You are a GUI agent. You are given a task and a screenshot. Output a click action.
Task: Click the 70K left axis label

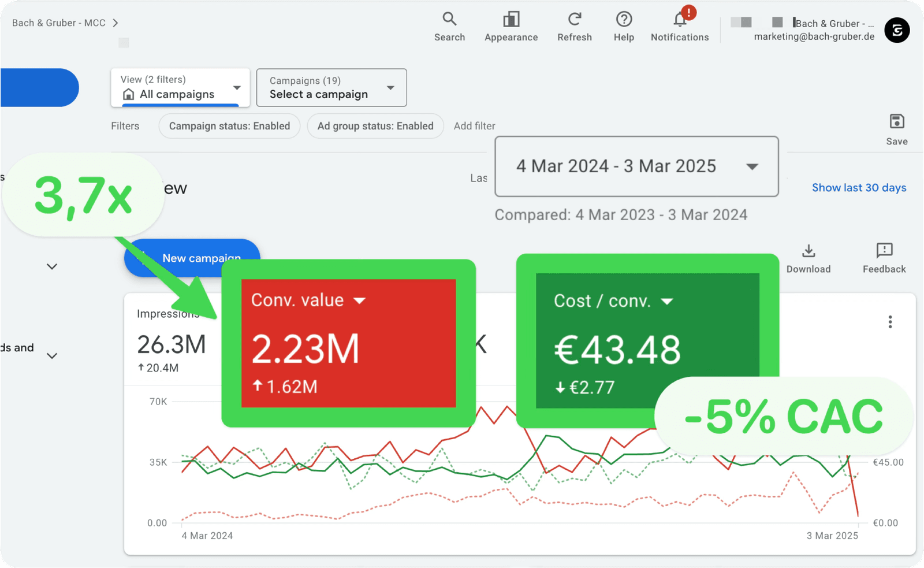tap(158, 402)
